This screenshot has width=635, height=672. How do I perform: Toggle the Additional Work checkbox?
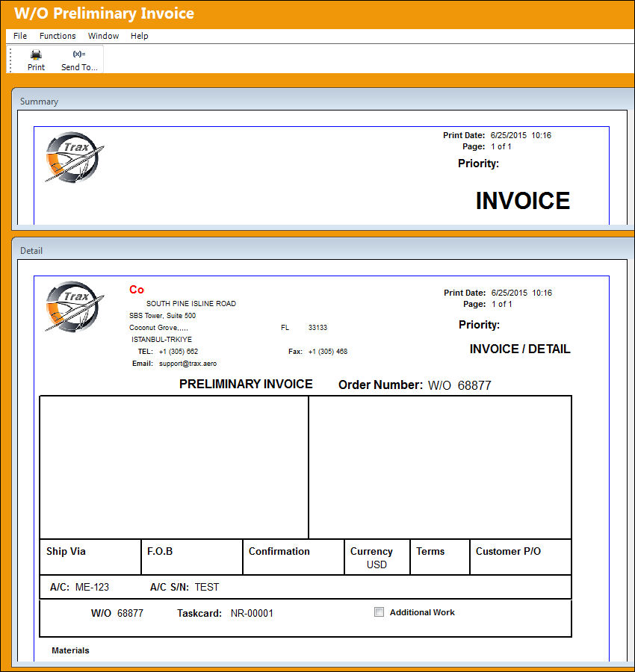pos(379,612)
